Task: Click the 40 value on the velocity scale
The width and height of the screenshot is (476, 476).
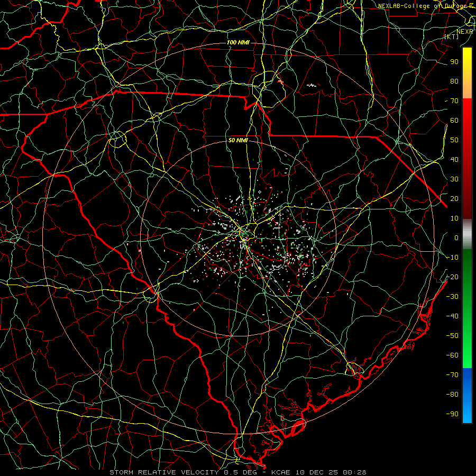Action: [454, 160]
